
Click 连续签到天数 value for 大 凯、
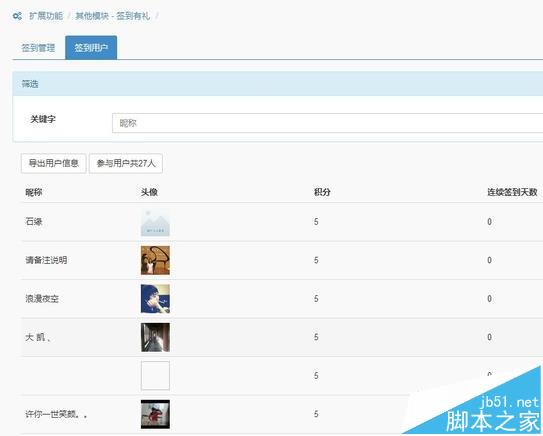click(489, 337)
